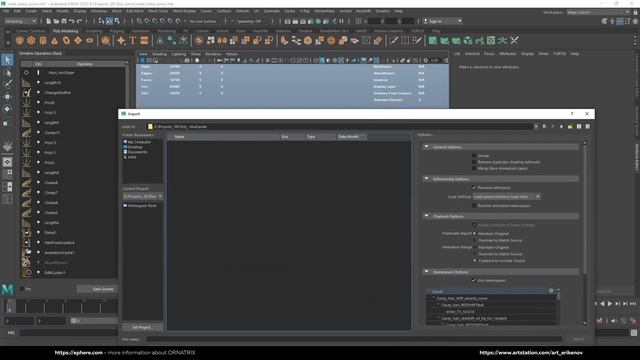Click the Multi-Cut knife shelf icon
640x360 pixels.
coord(393,40)
